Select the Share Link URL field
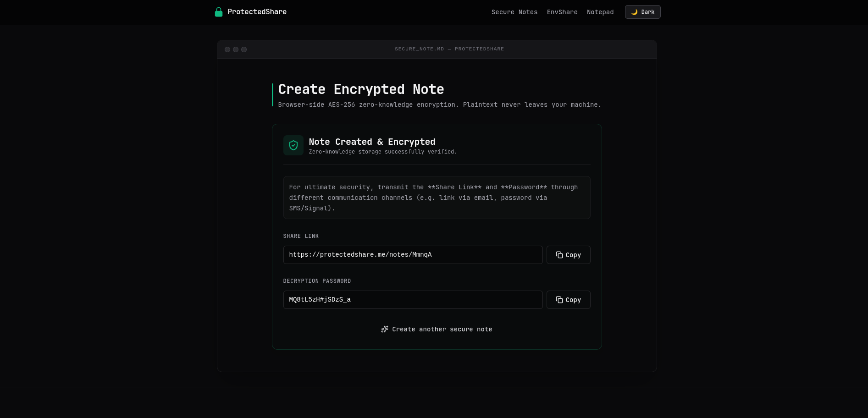This screenshot has width=868, height=418. coord(413,255)
